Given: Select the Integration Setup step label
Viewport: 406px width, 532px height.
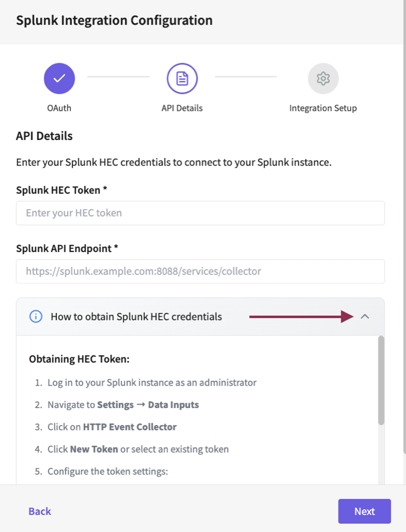Looking at the screenshot, I should tap(323, 108).
